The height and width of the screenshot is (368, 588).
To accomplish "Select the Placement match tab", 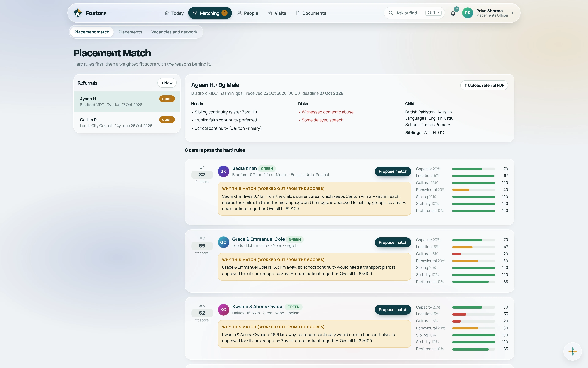I will pyautogui.click(x=92, y=32).
